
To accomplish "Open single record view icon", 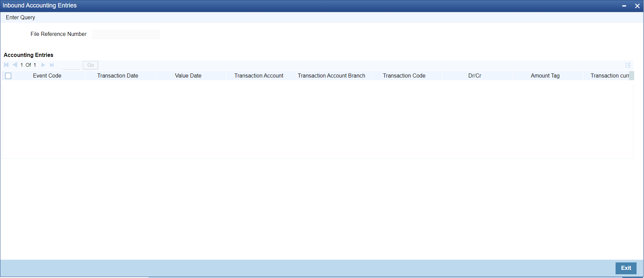I will pos(628,65).
